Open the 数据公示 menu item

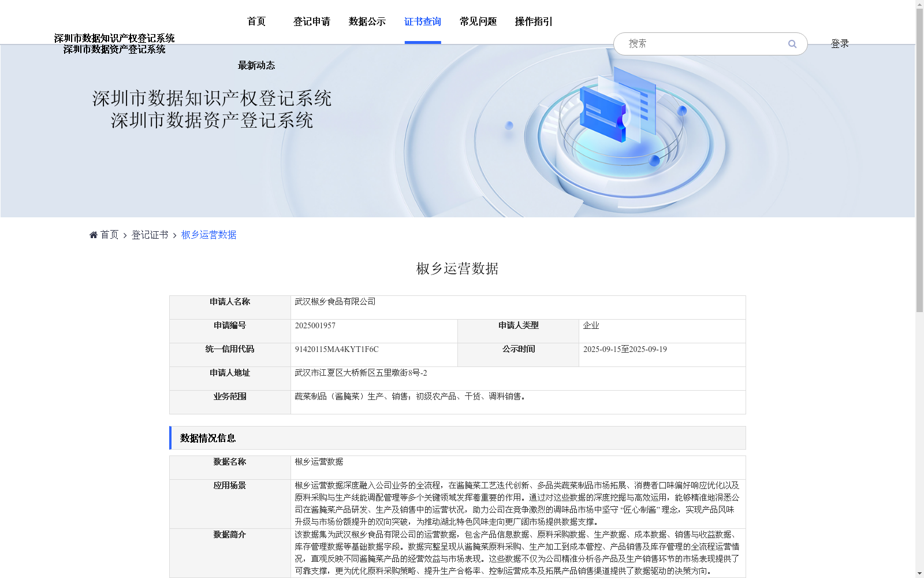pyautogui.click(x=367, y=21)
